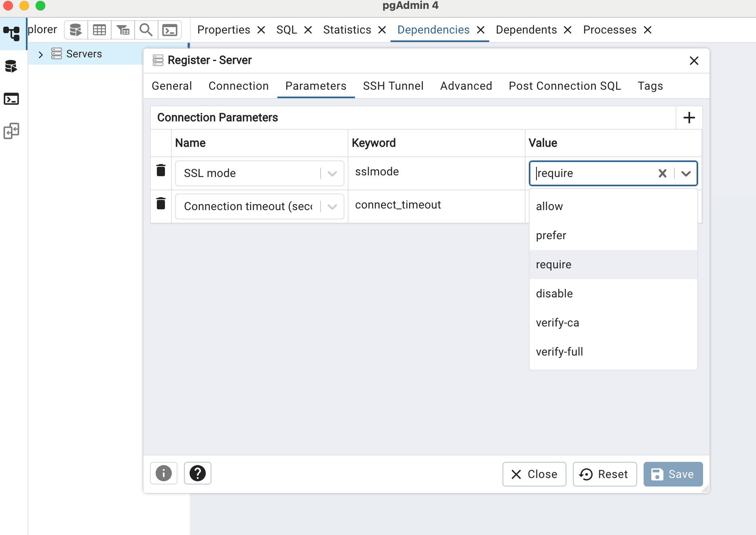This screenshot has height=535, width=756.
Task: Switch to the Processes panel tab
Action: click(x=610, y=30)
